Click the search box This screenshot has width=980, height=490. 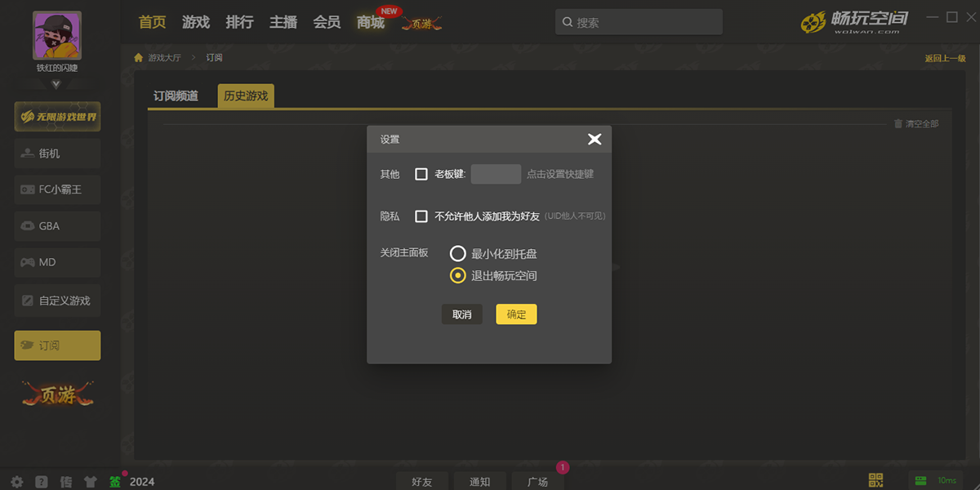click(x=639, y=22)
